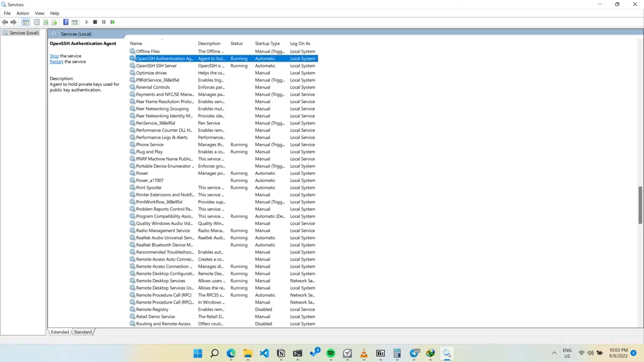Toggle Show/Hide Console Tree toolbar icon

25,22
